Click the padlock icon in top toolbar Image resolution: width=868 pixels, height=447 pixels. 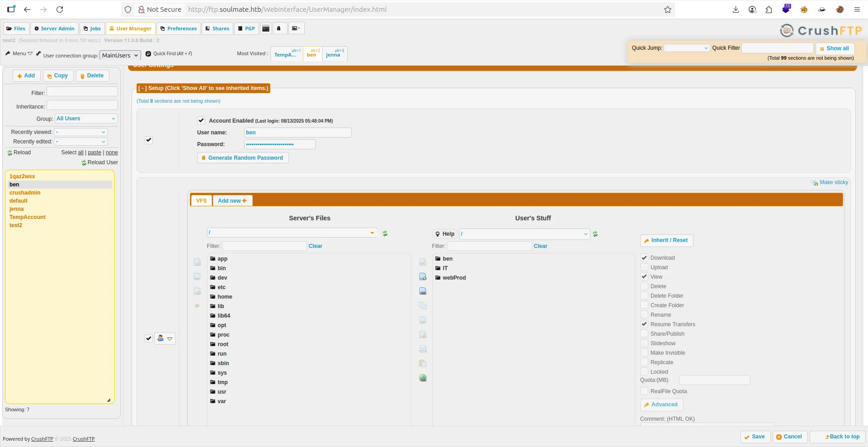[x=279, y=29]
